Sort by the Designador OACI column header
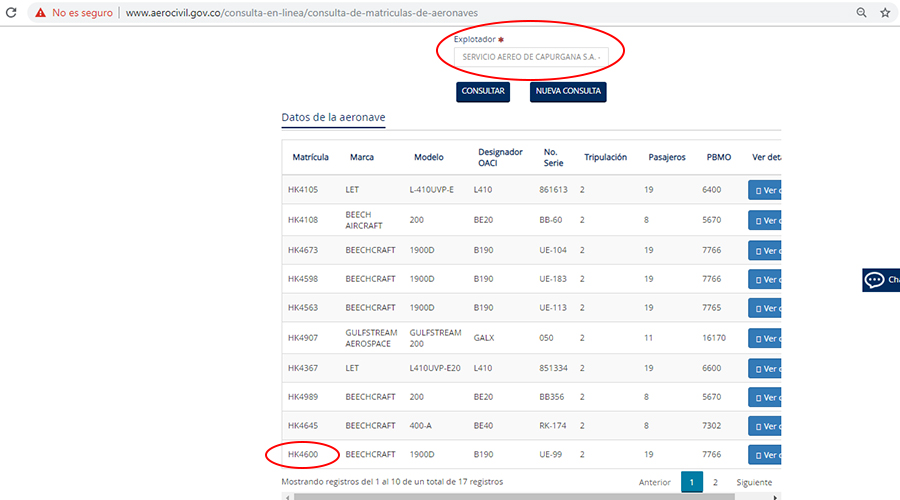The width and height of the screenshot is (900, 500). click(x=500, y=157)
